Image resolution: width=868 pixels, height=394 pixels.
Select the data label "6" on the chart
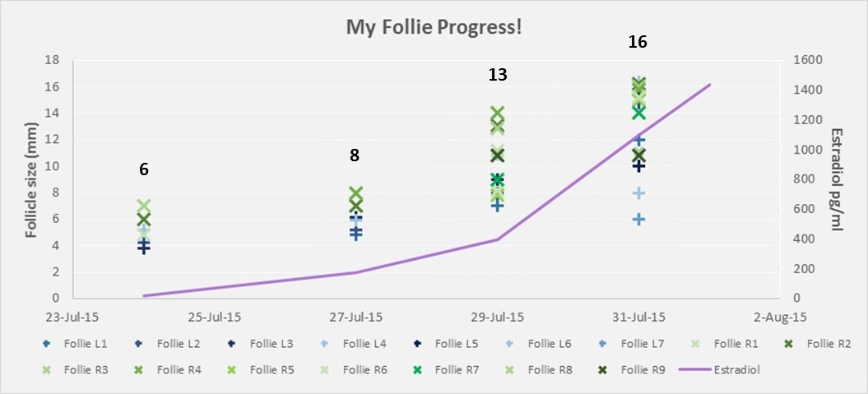[x=144, y=169]
